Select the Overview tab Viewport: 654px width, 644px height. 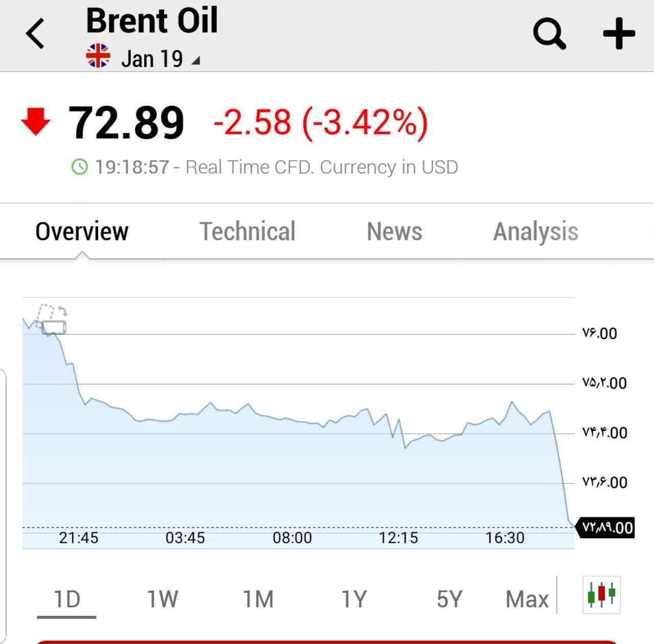pyautogui.click(x=82, y=231)
